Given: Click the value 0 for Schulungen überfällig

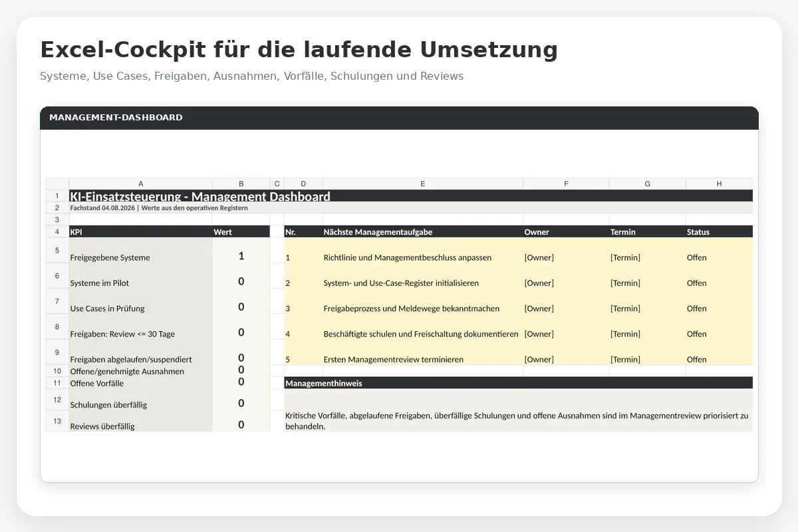Looking at the screenshot, I should [x=241, y=400].
